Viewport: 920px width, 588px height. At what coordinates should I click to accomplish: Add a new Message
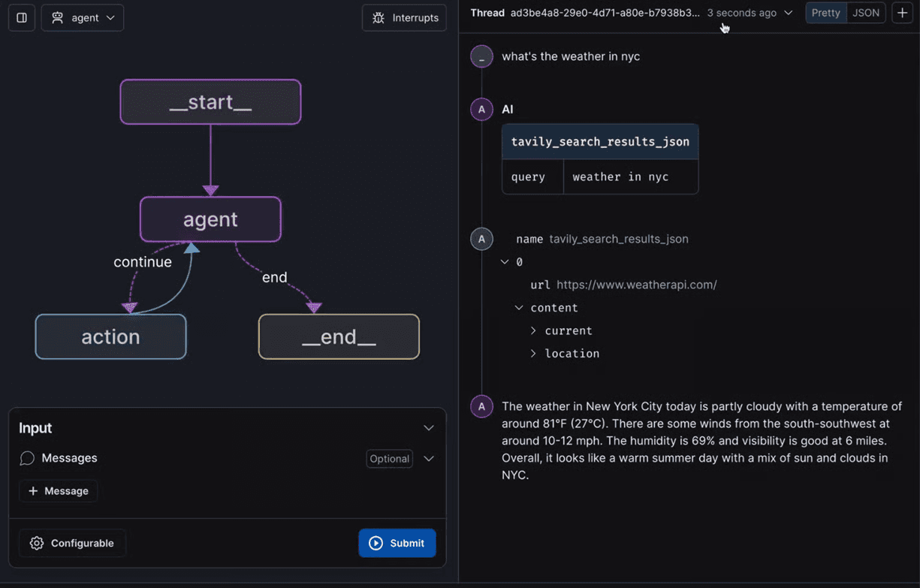coord(59,491)
